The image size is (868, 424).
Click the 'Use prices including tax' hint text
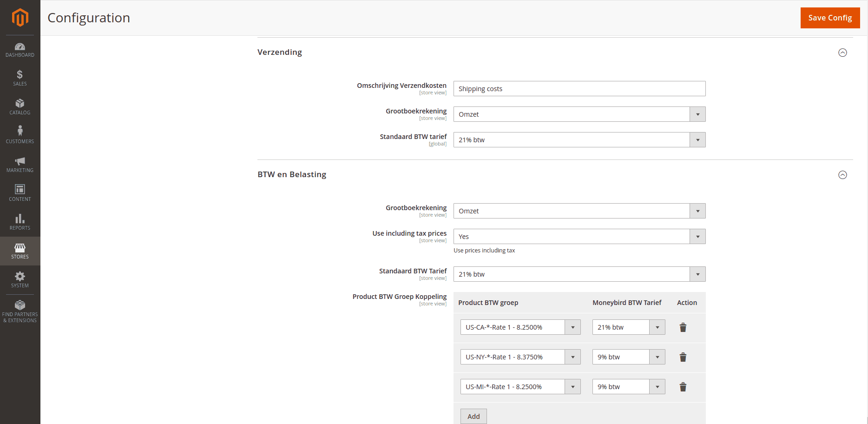pyautogui.click(x=484, y=251)
